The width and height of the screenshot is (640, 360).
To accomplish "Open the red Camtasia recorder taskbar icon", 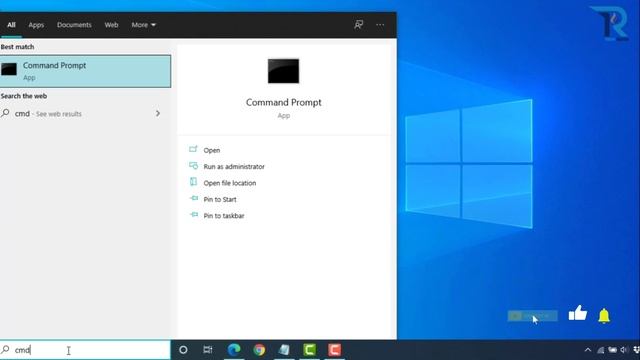I will [334, 350].
